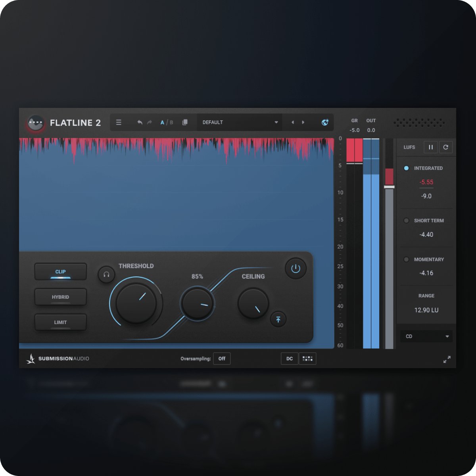The width and height of the screenshot is (476, 476).
Task: Click the integrated target value -9.0
Action: point(426,196)
